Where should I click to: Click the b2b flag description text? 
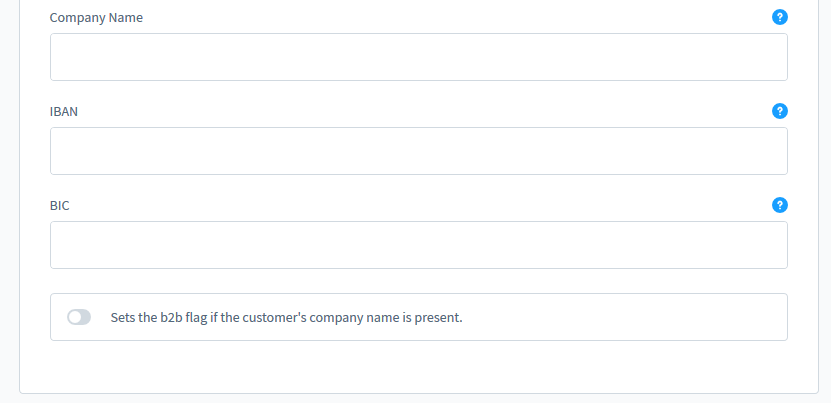pyautogui.click(x=286, y=318)
